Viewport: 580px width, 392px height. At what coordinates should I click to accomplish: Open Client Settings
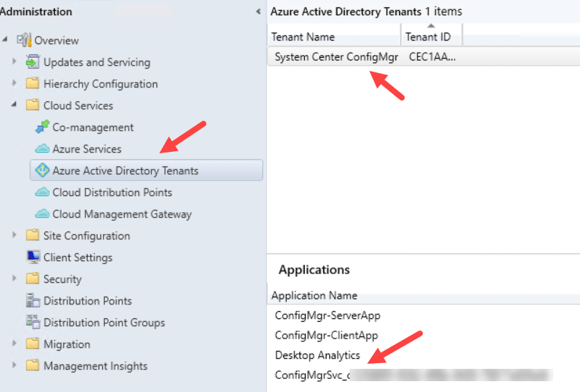77,257
